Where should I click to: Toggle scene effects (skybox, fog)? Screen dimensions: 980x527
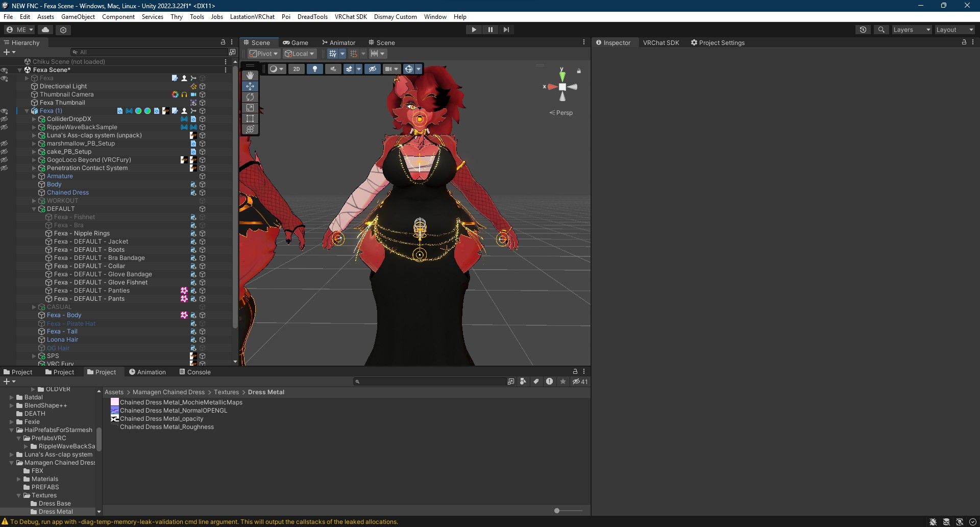click(350, 69)
